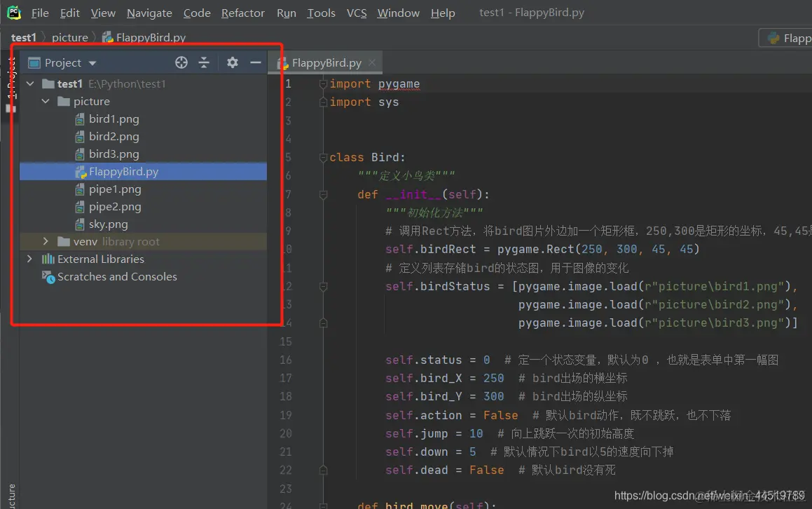
Task: Select the bird3.png file icon
Action: click(80, 154)
